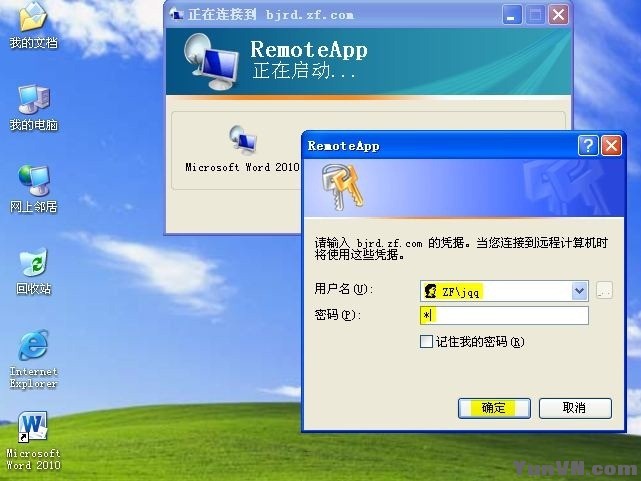Click the 确定 button
The height and width of the screenshot is (481, 641).
click(x=494, y=408)
